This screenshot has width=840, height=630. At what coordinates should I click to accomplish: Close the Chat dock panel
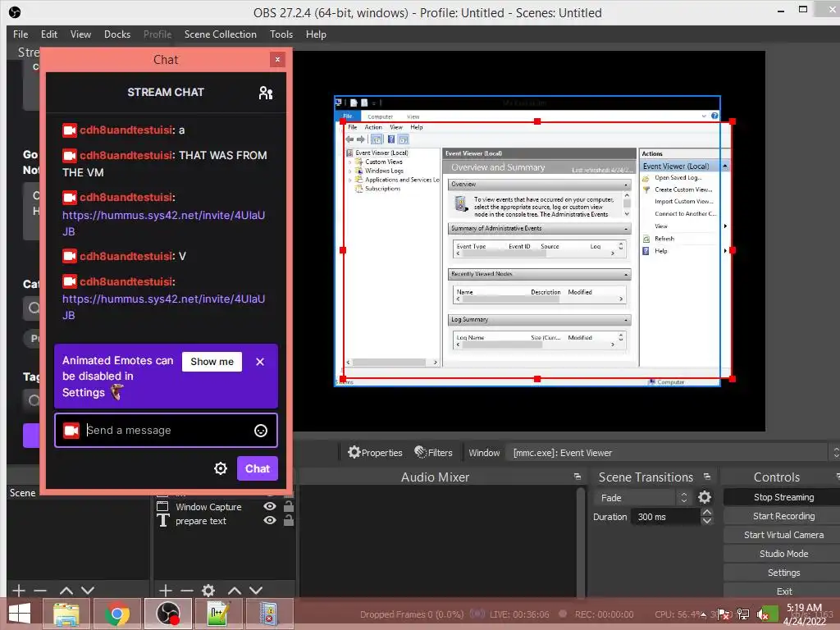(x=277, y=59)
